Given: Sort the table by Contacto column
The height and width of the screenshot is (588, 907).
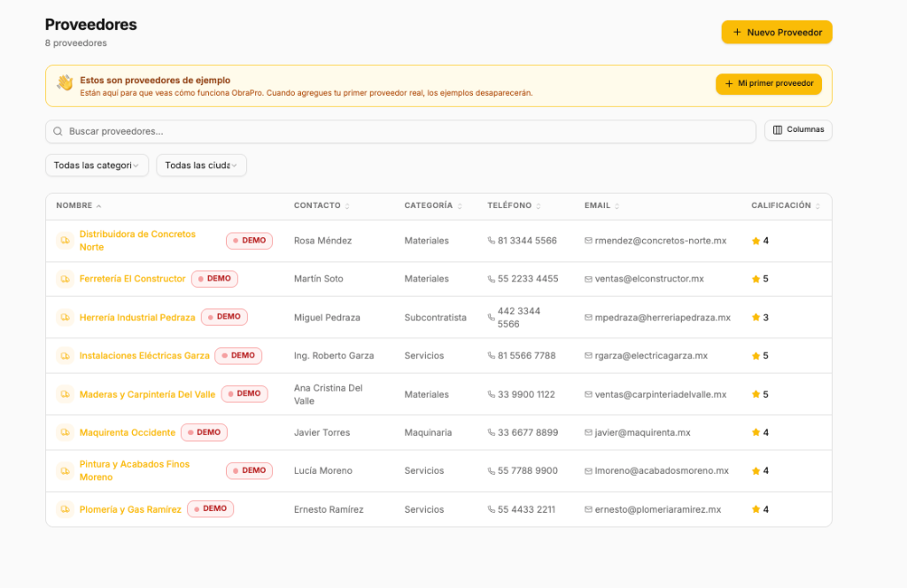Looking at the screenshot, I should (x=322, y=205).
